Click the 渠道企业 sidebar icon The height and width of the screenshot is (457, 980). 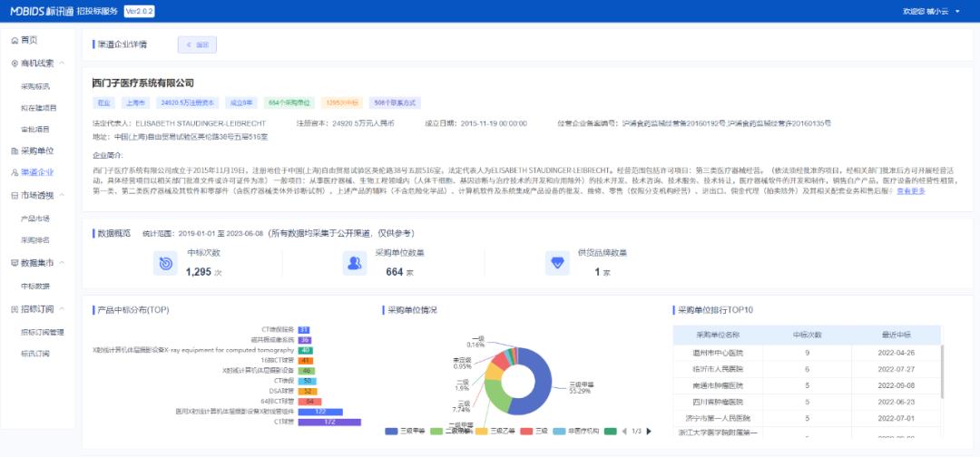(x=15, y=172)
